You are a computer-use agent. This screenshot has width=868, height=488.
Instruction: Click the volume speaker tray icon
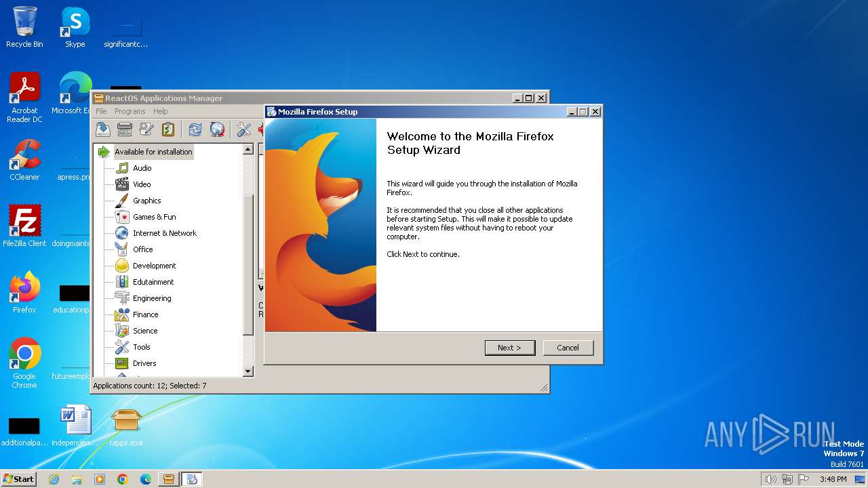pos(770,479)
